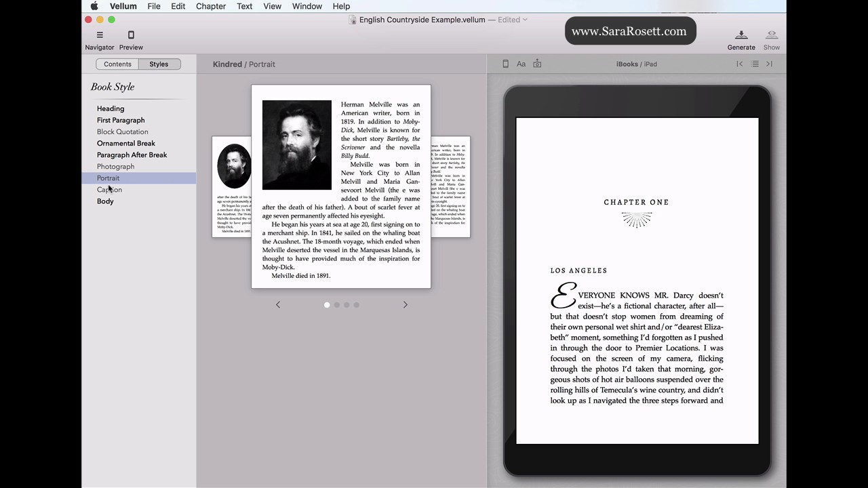Screen dimensions: 868x488
Task: Click the iBooks / iPad preview label
Action: coord(636,64)
